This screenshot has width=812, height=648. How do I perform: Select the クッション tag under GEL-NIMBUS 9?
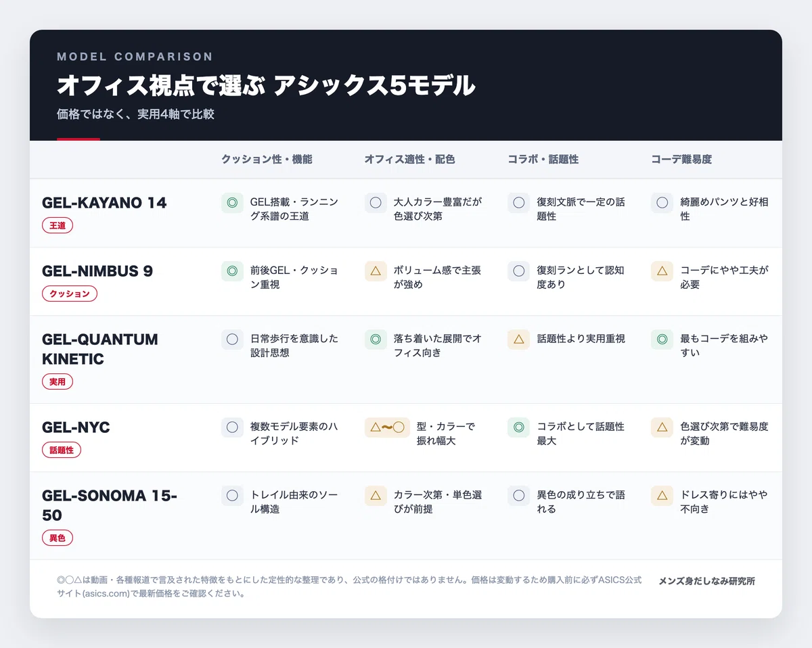tap(70, 294)
